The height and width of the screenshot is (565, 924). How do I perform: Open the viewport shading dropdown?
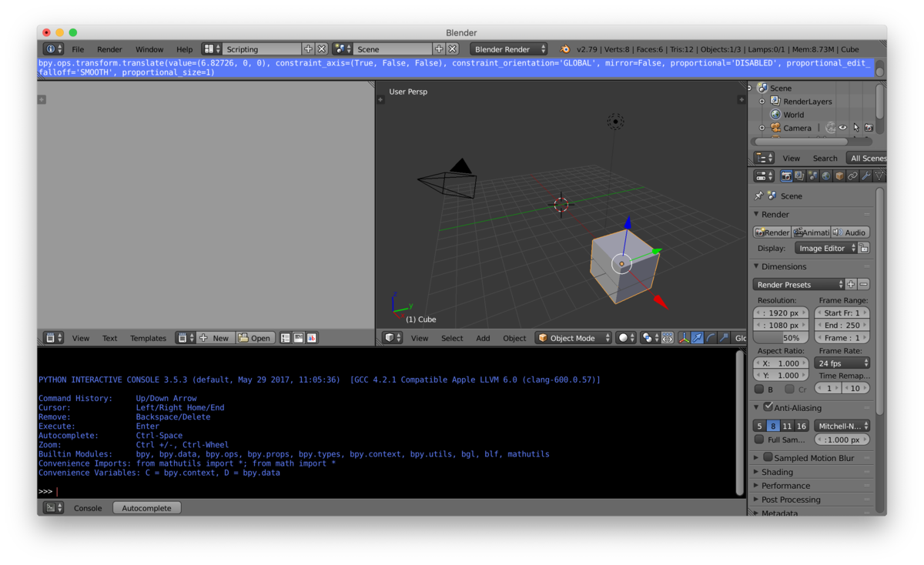[x=626, y=338]
